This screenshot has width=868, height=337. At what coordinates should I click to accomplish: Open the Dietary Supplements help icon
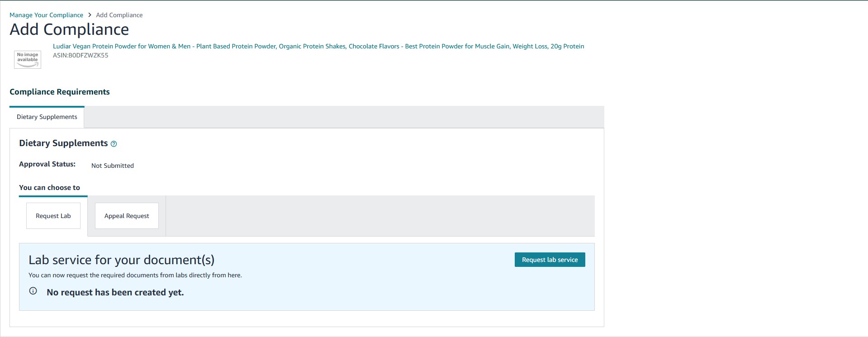tap(114, 144)
